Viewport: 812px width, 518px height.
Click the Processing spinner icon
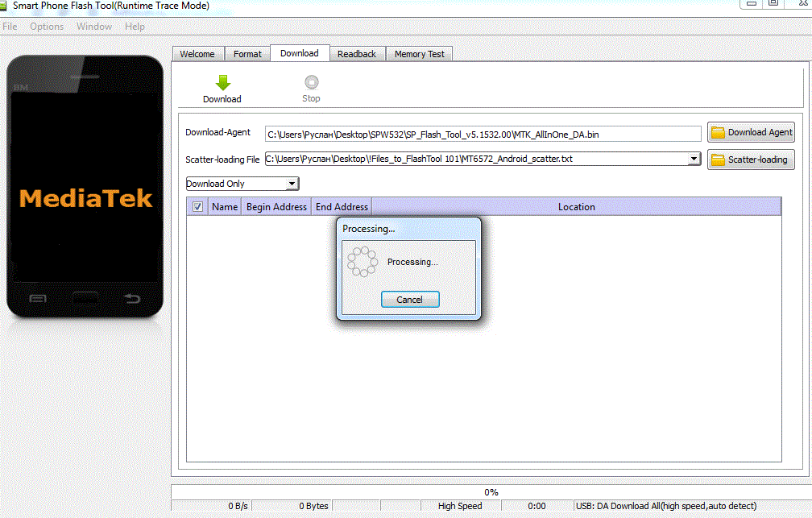click(x=362, y=262)
